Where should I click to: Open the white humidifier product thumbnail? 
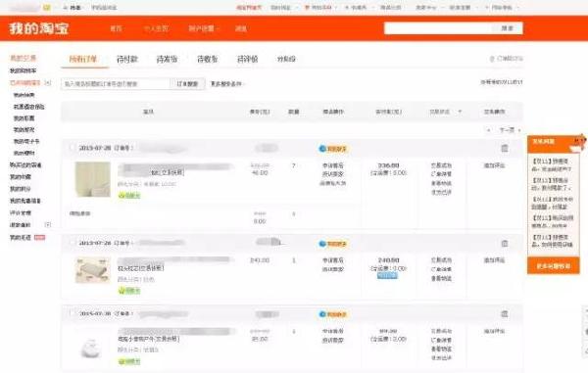91,348
